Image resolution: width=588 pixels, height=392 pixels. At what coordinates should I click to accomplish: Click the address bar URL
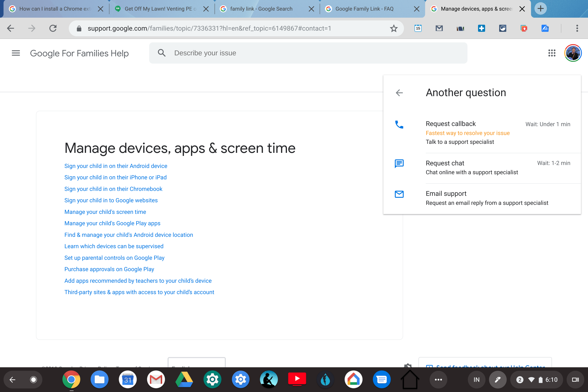pyautogui.click(x=209, y=28)
